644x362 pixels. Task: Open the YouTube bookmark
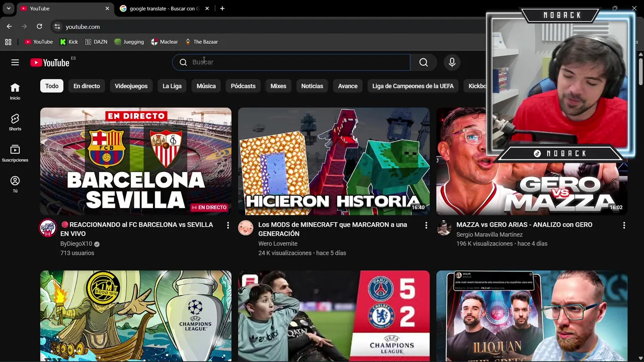coord(39,42)
